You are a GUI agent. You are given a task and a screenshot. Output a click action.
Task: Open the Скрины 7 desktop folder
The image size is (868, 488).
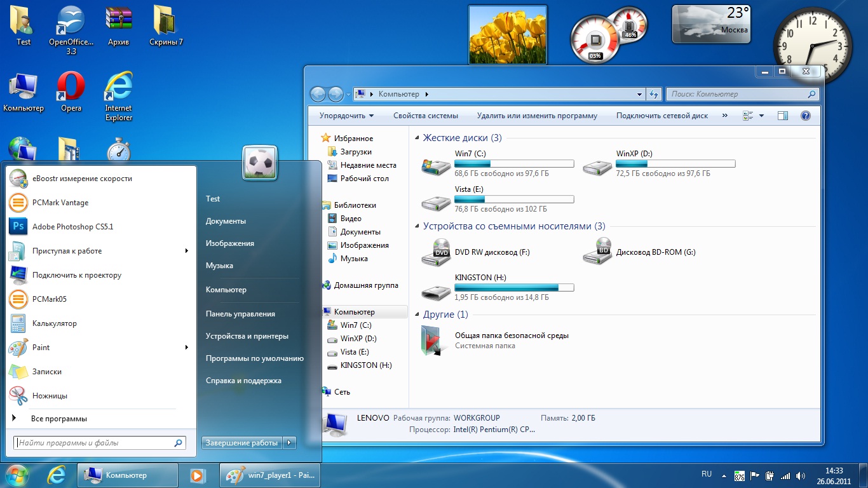(166, 27)
